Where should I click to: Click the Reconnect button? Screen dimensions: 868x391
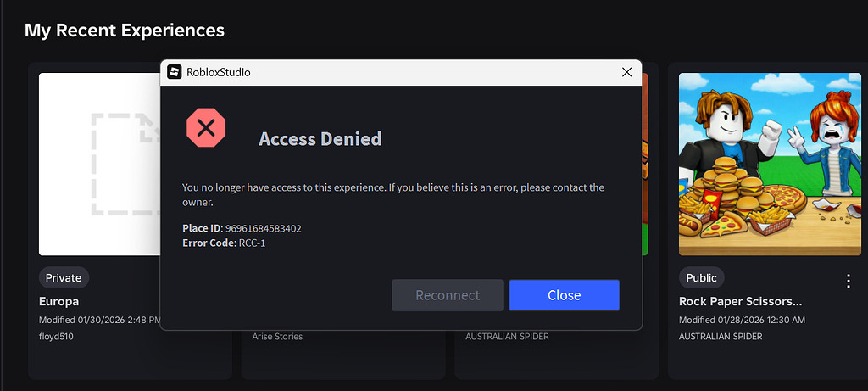448,295
